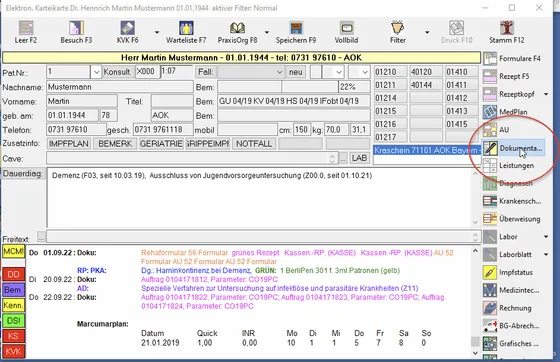Click the Filter funnel icon
Screen dimensions: 560x362
click(398, 28)
